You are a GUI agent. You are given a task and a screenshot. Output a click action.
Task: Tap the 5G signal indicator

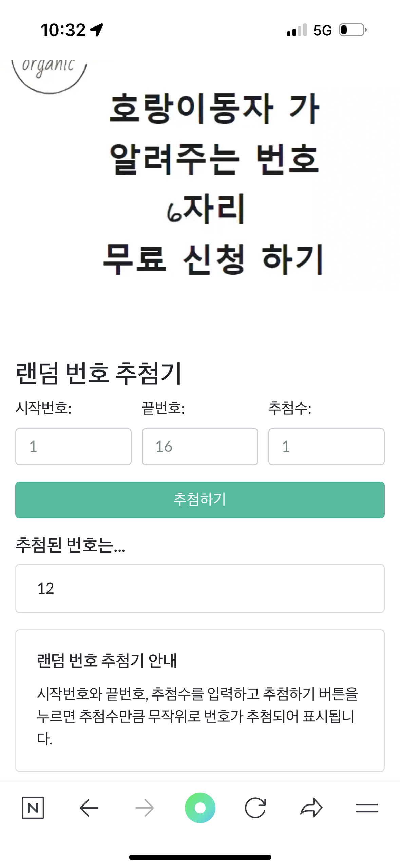pos(322,31)
